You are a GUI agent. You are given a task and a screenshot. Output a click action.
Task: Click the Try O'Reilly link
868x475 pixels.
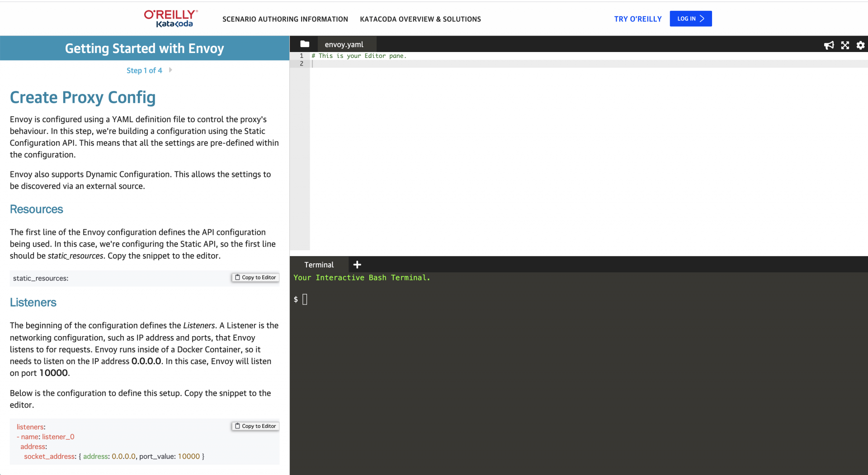pos(638,19)
